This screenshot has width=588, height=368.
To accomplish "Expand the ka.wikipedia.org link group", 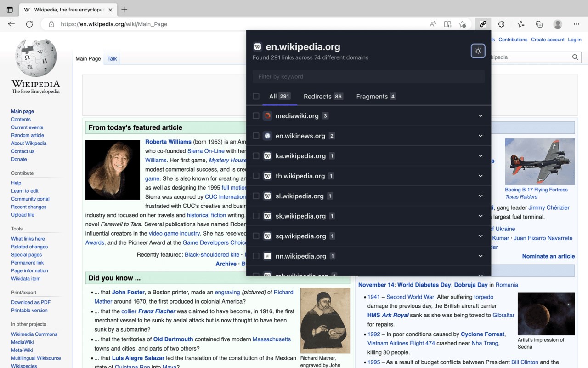I will pos(481,156).
